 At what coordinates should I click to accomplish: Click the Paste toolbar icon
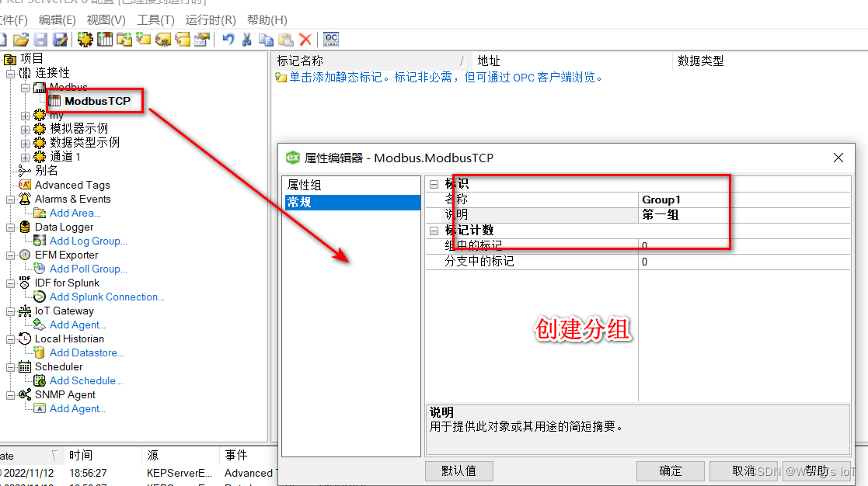click(x=286, y=40)
